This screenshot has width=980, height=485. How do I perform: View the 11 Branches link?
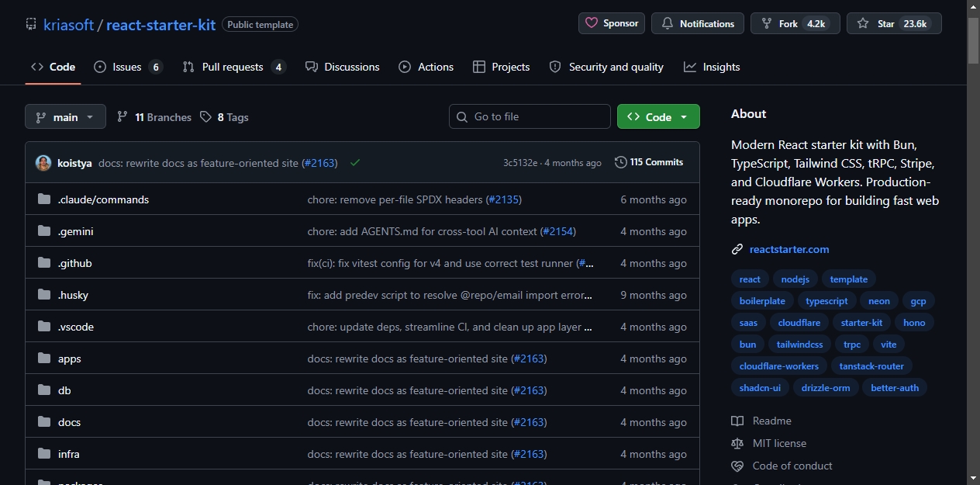(x=154, y=117)
